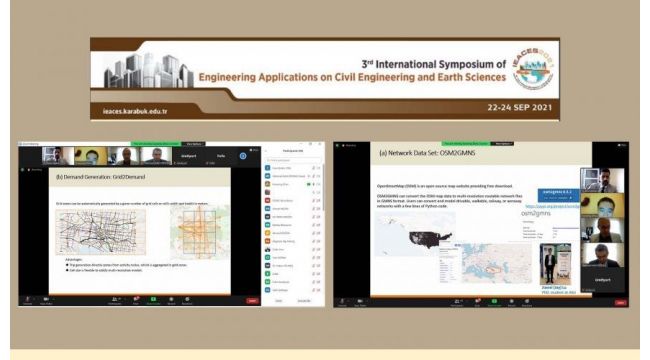Click red Leave button in right Zoom window
This screenshot has width=650, height=360.
pos(620,303)
